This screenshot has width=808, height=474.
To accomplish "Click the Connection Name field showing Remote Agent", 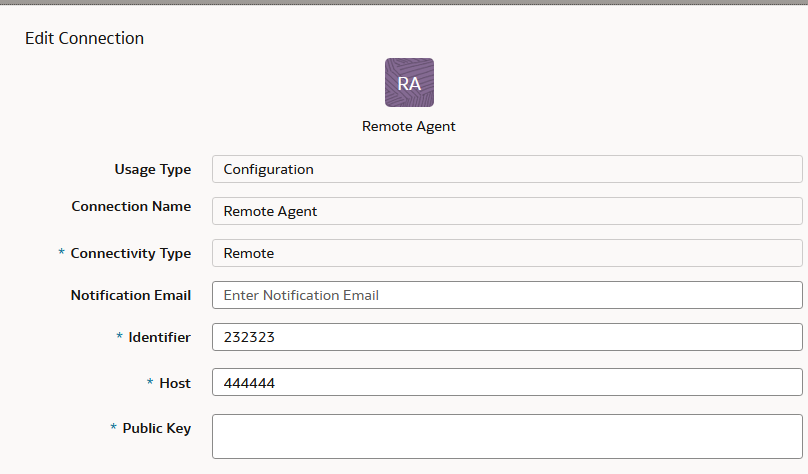I will click(507, 211).
